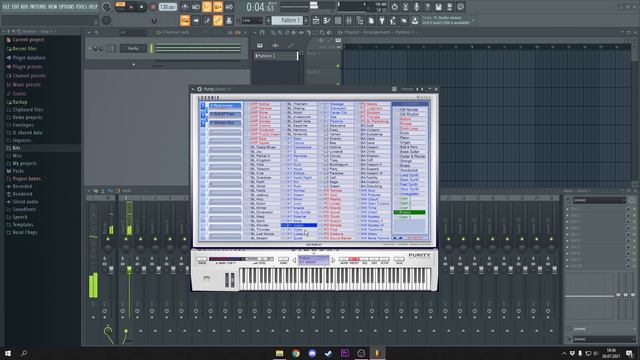
Task: Open the FILE menu
Action: 6,7
